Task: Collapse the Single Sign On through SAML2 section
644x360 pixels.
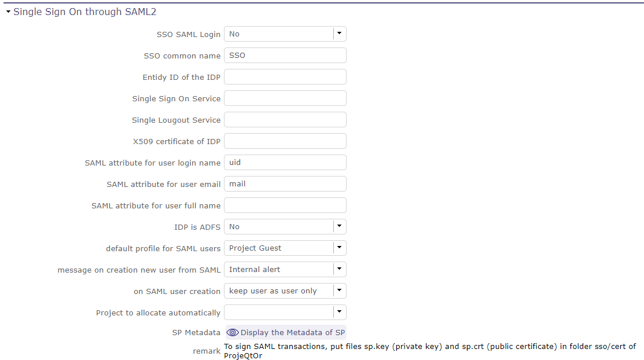Action: pyautogui.click(x=8, y=11)
